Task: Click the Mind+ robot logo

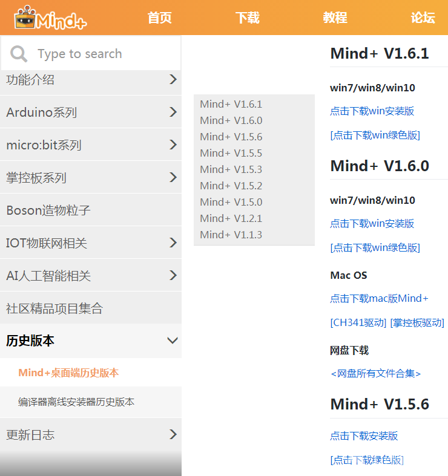Action: point(50,18)
